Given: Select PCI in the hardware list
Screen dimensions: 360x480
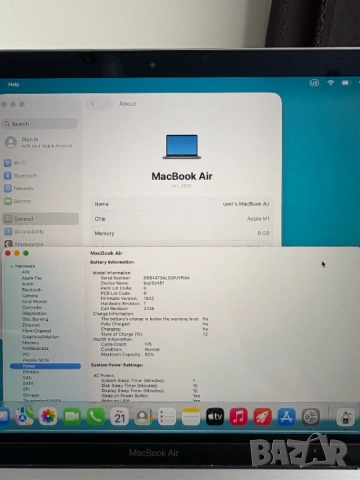Looking at the screenshot, I should coord(26,354).
